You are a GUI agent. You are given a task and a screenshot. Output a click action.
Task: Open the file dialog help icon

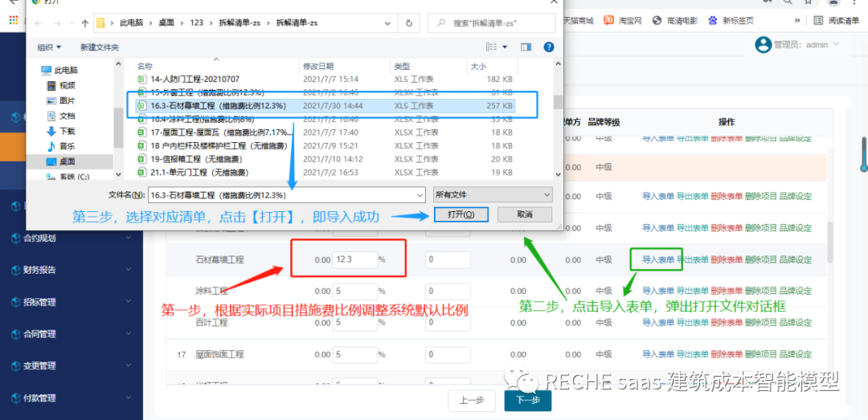coord(549,47)
